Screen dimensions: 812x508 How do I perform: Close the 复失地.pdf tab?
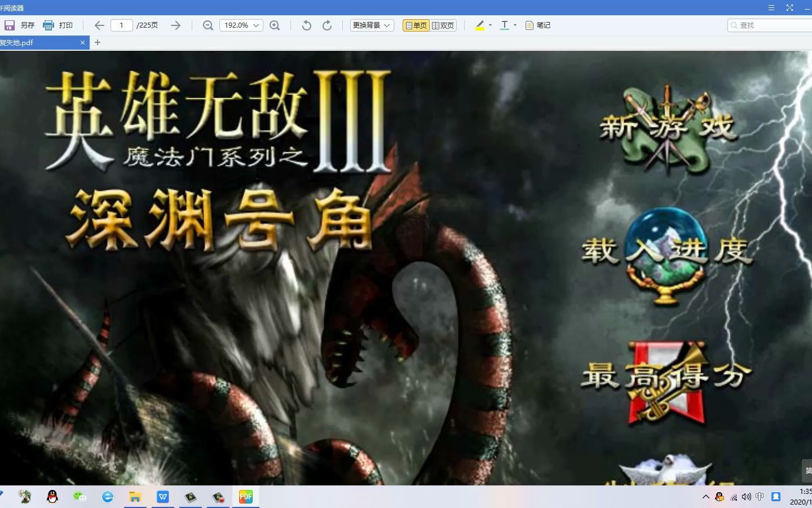pos(82,42)
